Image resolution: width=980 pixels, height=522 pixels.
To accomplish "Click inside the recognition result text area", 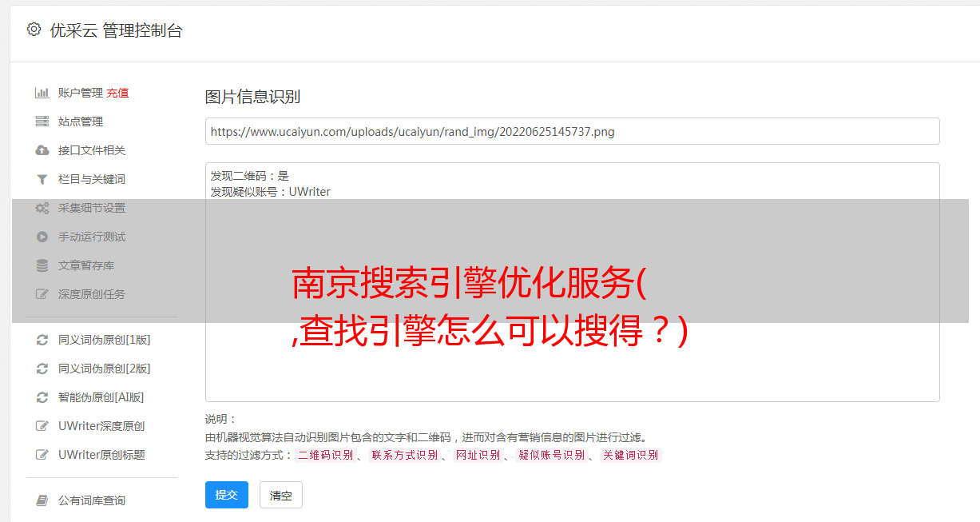I will click(572, 282).
